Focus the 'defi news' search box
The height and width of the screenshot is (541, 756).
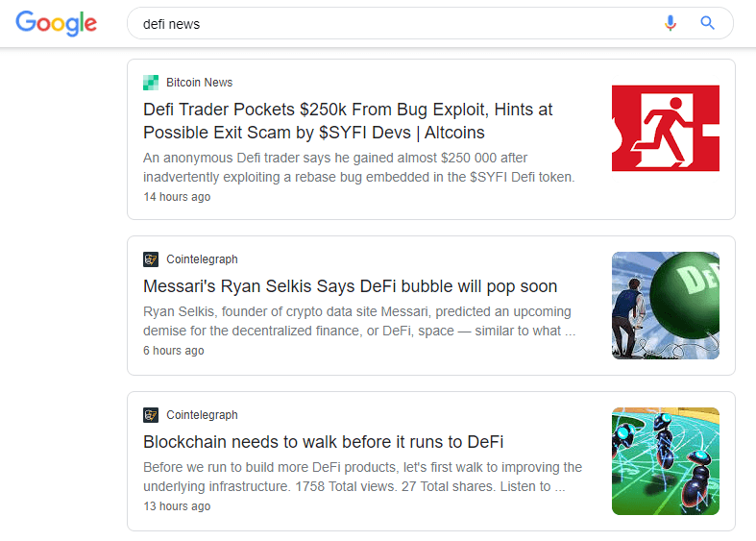(430, 23)
